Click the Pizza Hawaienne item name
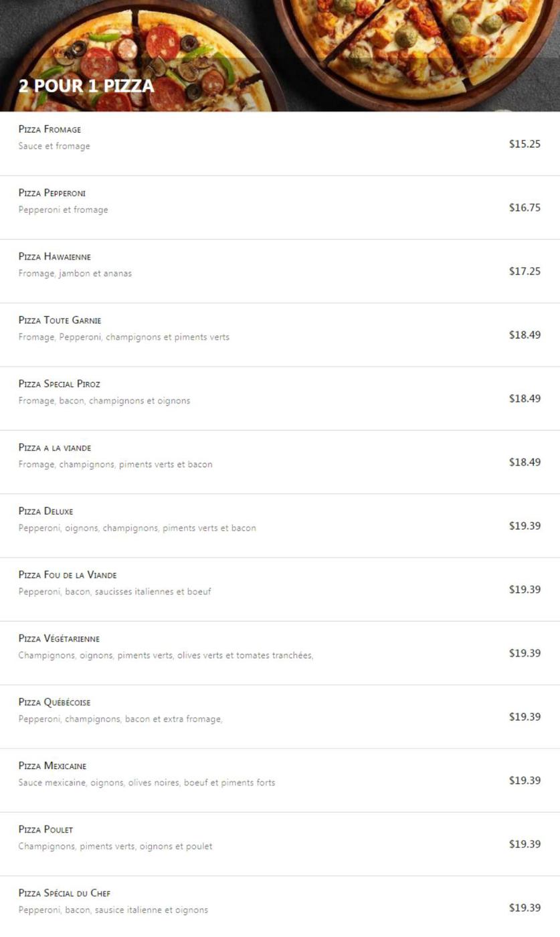560x937 pixels. click(55, 256)
